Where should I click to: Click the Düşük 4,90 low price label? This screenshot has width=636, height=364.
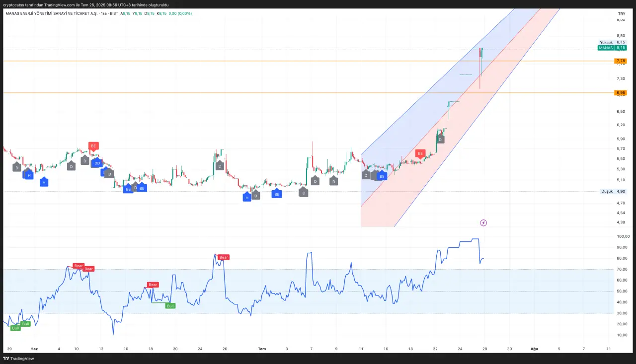[x=614, y=191]
